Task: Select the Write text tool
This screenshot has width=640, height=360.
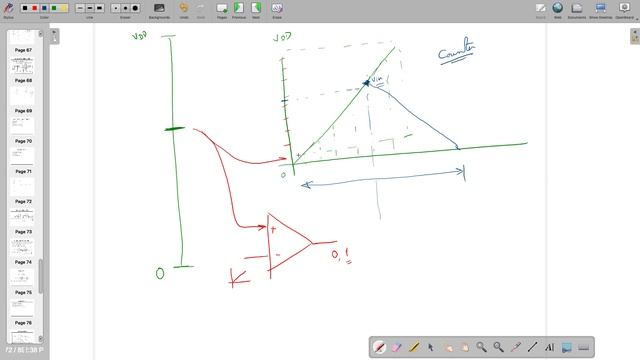Action: (x=549, y=347)
